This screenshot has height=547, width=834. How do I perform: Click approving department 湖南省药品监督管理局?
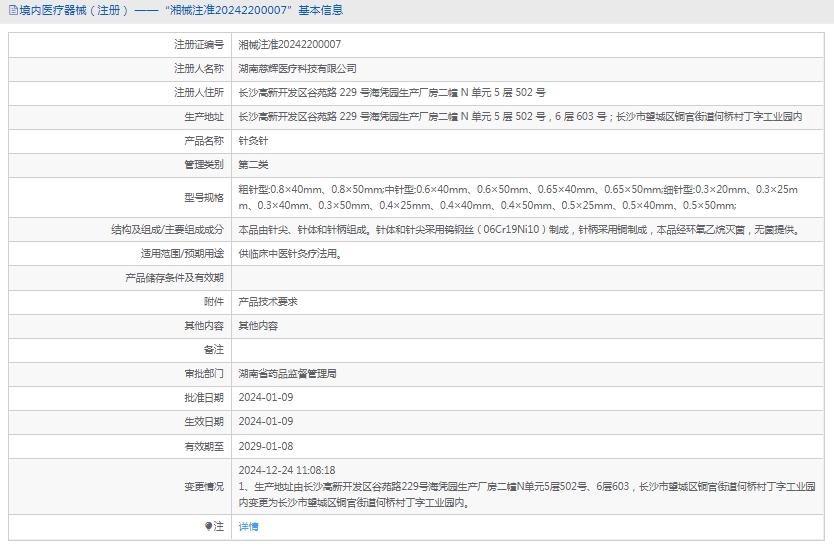click(287, 374)
